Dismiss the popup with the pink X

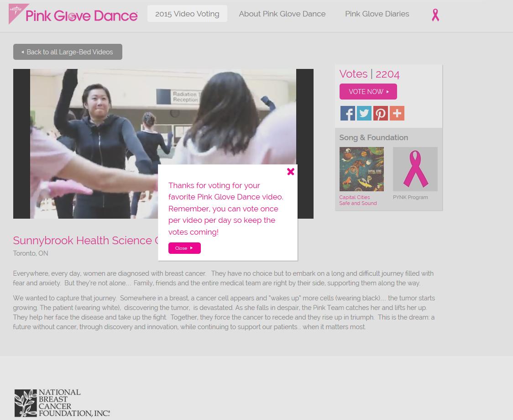tap(291, 172)
